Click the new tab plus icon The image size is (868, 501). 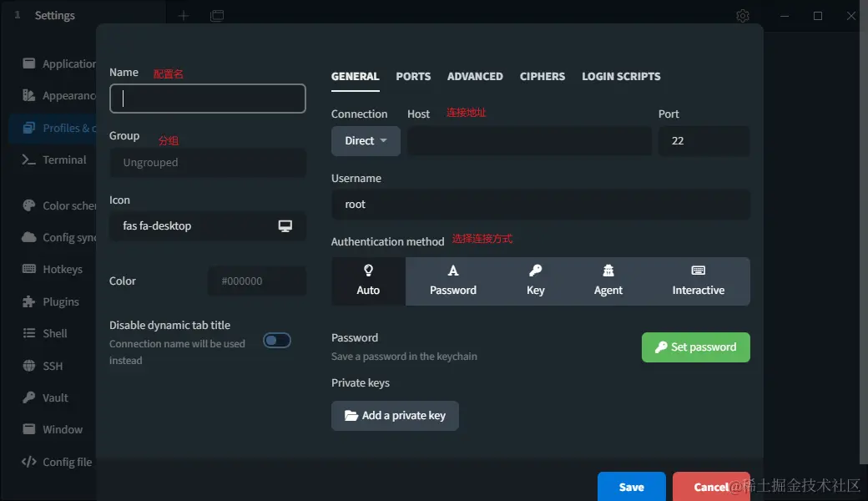click(184, 16)
